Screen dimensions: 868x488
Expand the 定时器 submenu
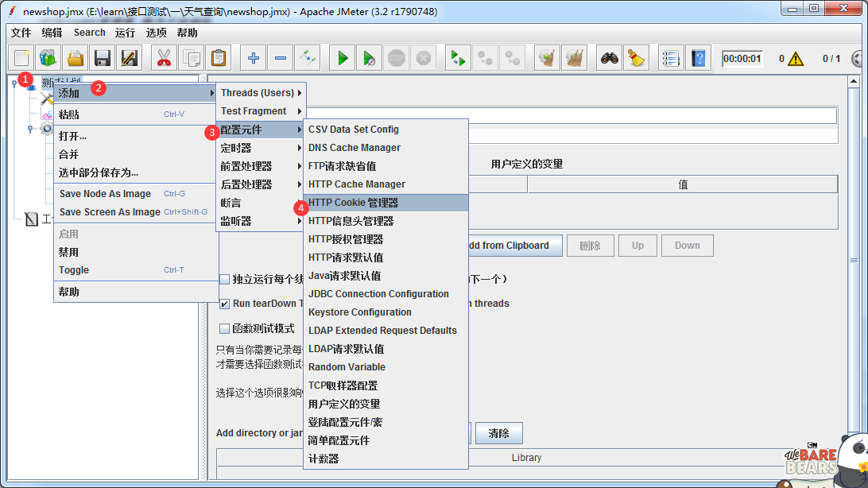click(260, 149)
